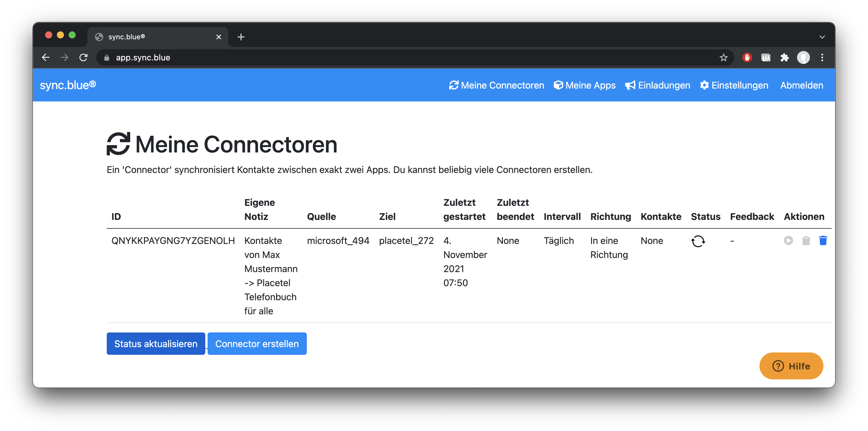This screenshot has height=431, width=868.
Task: Click the clipboard icon in Aktionen column
Action: point(806,241)
